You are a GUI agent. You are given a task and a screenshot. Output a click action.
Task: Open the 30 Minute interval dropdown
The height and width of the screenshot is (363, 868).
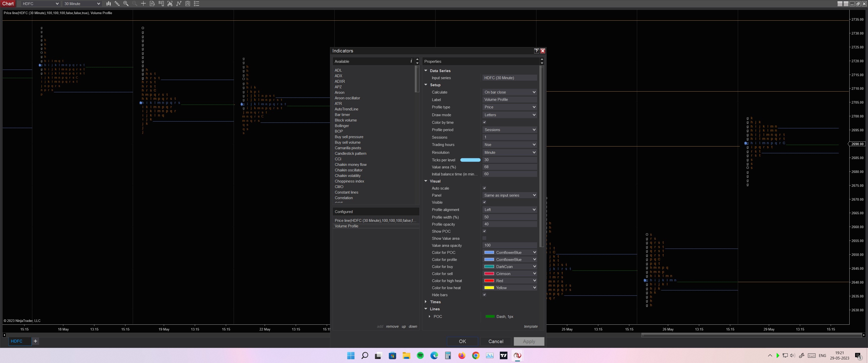[x=82, y=4]
